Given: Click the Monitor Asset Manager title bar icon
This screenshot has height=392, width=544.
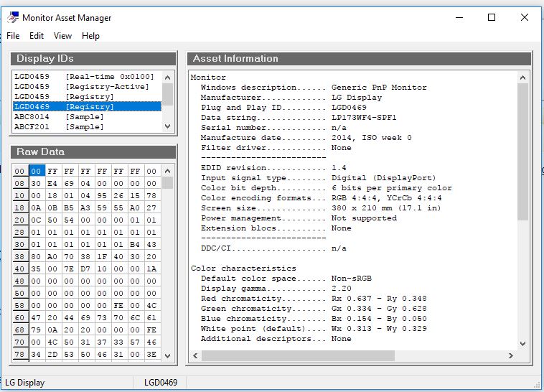Looking at the screenshot, I should tap(12, 18).
